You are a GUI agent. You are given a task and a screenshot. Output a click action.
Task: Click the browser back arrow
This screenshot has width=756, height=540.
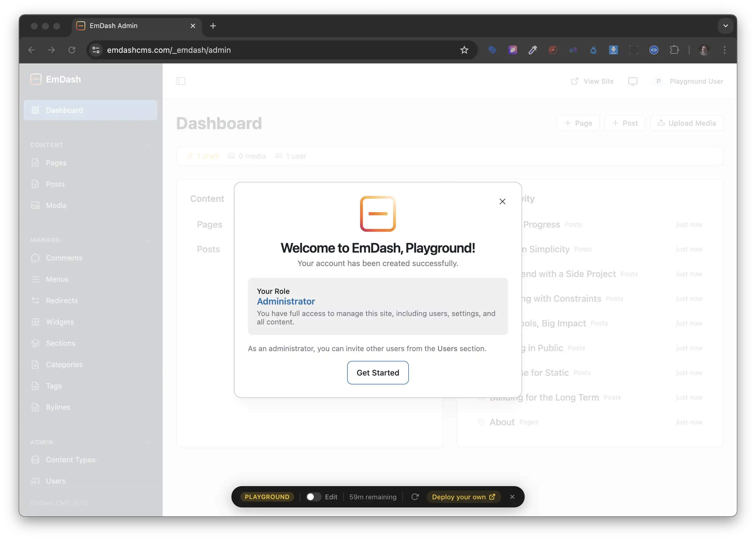(32, 50)
